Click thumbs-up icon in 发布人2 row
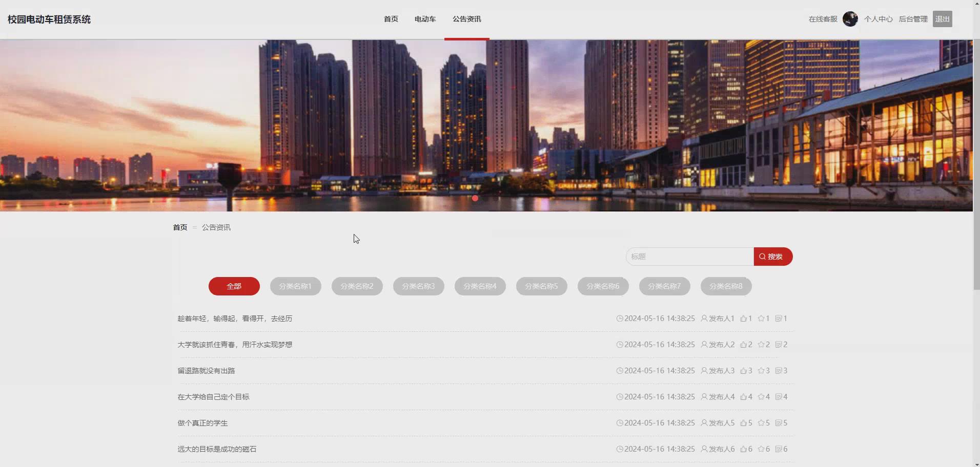The image size is (980, 467). 743,345
